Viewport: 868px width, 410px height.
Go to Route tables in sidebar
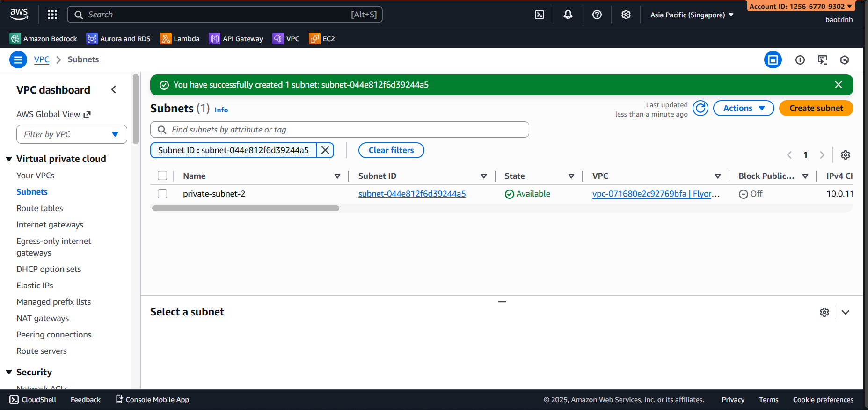(x=40, y=208)
